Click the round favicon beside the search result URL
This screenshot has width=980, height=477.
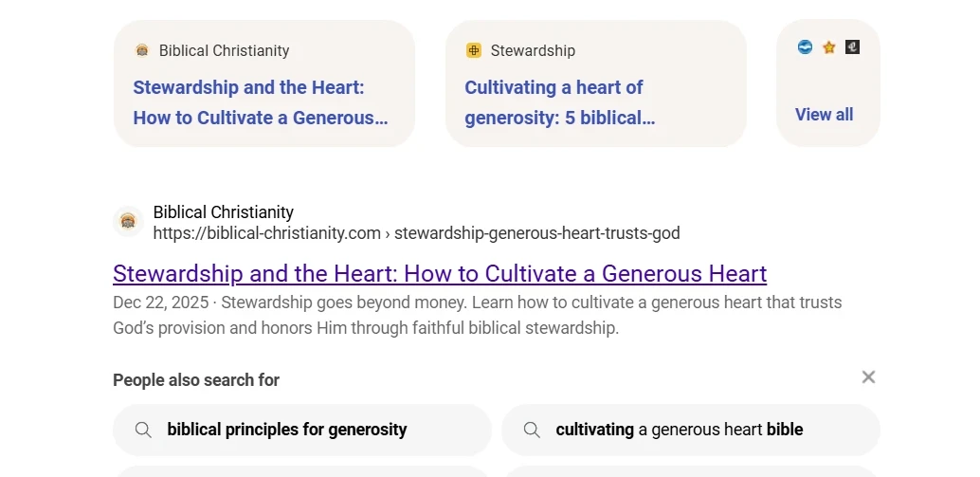click(x=128, y=222)
